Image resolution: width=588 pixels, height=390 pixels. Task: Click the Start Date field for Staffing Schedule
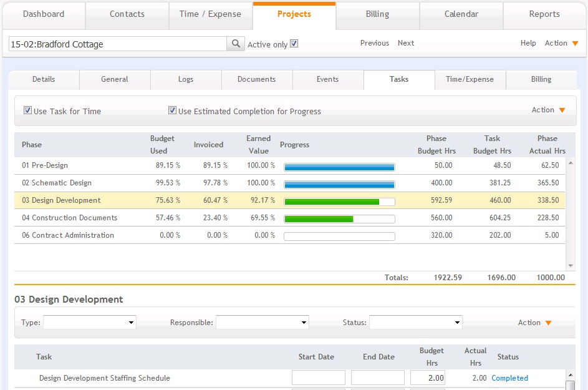(319, 378)
